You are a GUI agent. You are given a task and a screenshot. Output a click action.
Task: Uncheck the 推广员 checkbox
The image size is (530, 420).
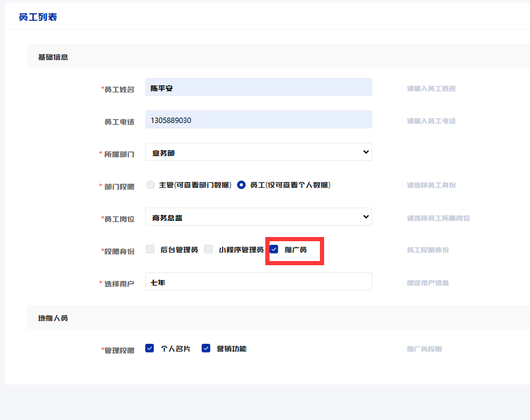point(274,250)
